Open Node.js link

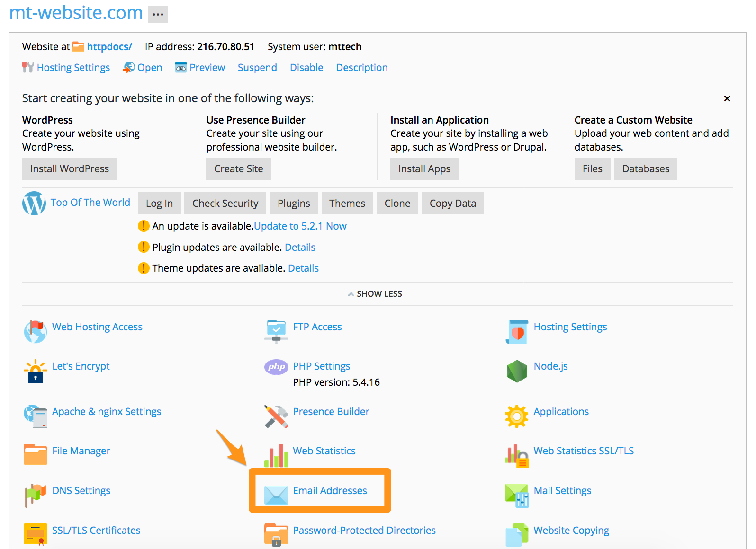pos(551,366)
